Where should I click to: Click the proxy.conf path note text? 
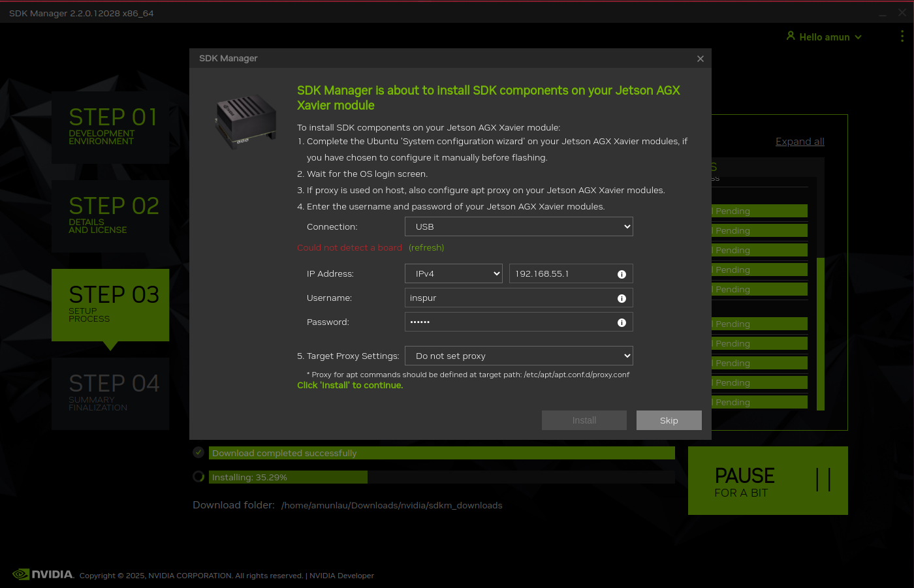coord(468,375)
